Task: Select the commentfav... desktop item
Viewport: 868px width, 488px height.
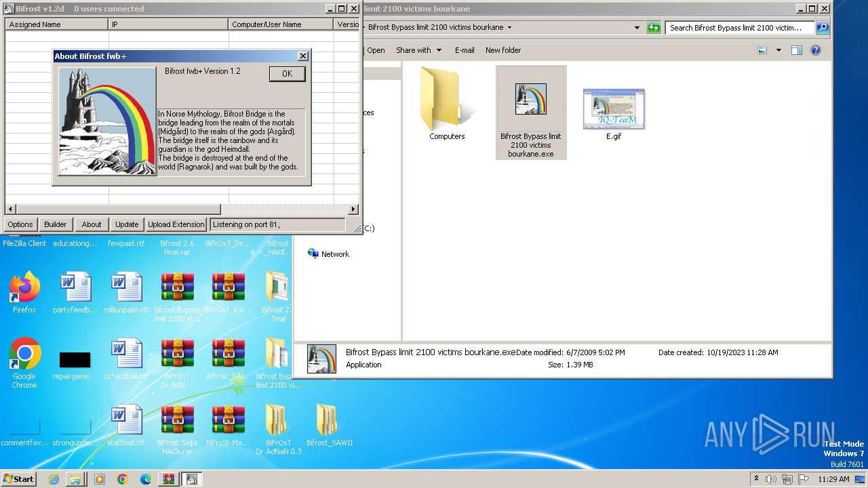Action: coord(24,434)
